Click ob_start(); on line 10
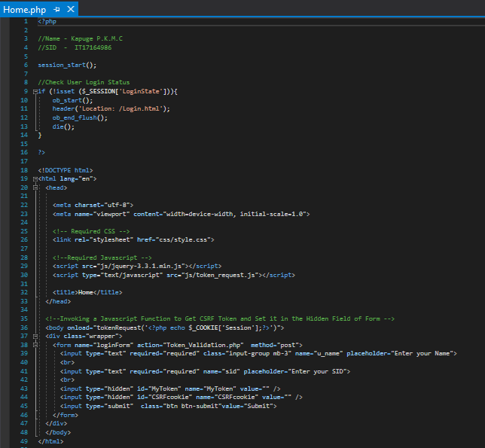 pos(72,100)
